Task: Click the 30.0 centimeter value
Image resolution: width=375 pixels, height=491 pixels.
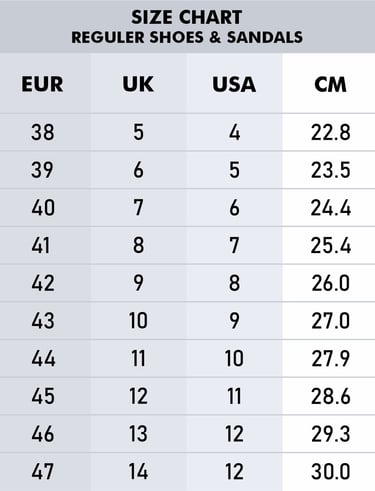Action: coord(330,471)
